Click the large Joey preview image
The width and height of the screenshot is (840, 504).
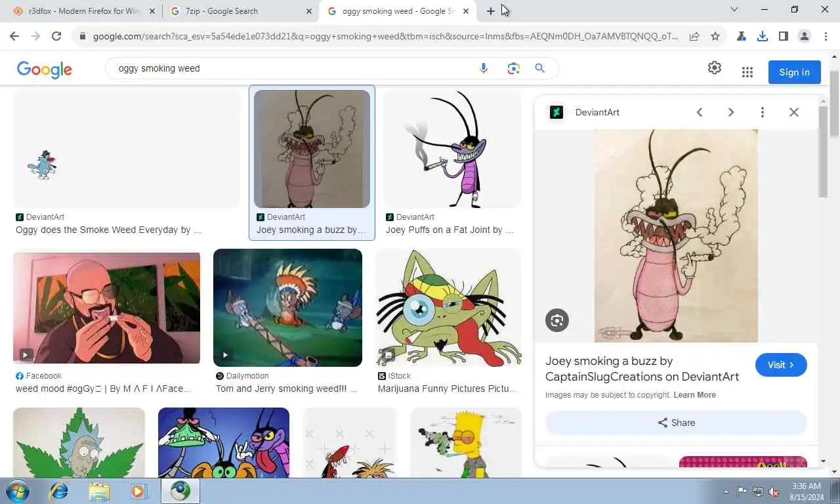click(676, 236)
